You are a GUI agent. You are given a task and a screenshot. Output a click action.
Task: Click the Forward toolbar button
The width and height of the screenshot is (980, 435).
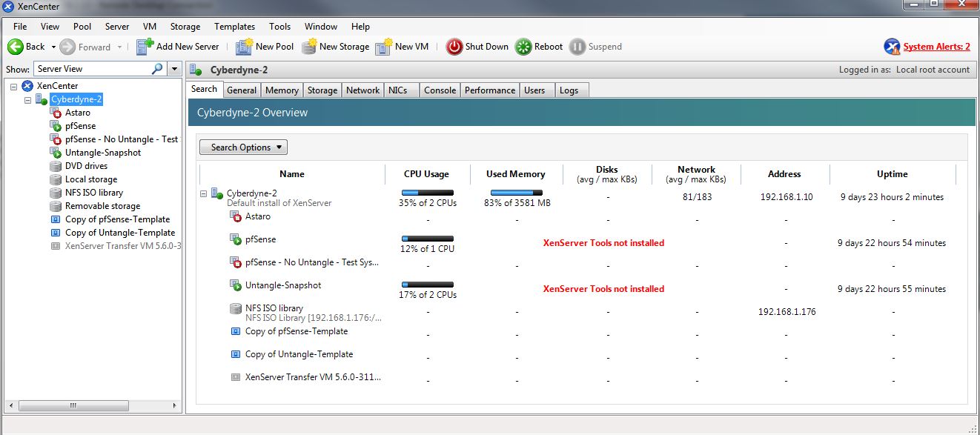(85, 47)
